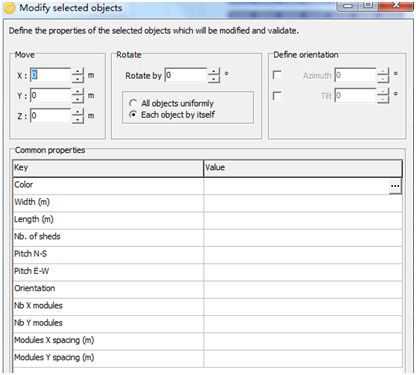Increase the Rotate by angle stepper
This screenshot has width=416, height=375.
coord(214,72)
